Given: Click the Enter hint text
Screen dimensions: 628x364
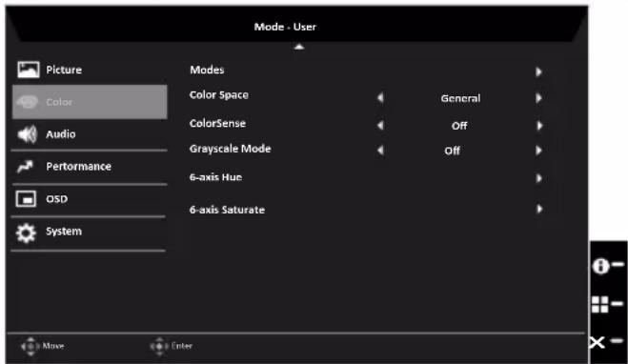Looking at the screenshot, I should (182, 346).
